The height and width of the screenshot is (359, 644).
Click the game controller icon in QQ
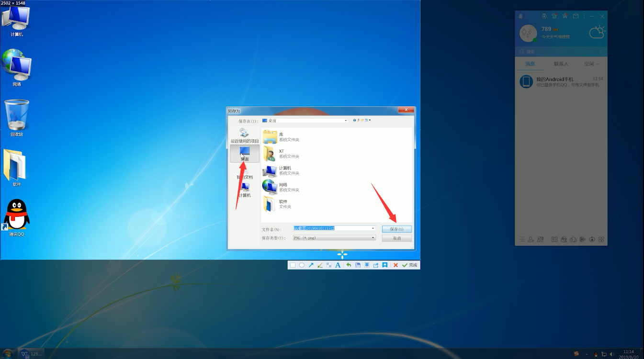click(x=554, y=239)
